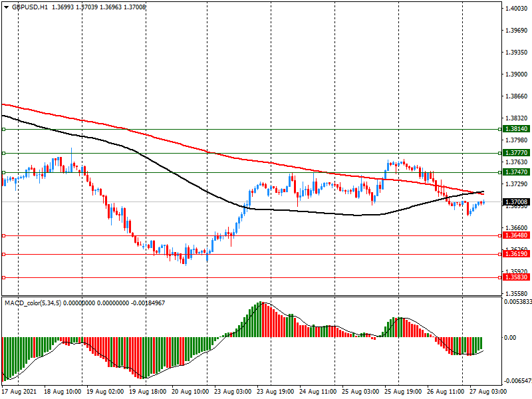Click MACD scale value 0.00
This screenshot has height=399, width=532.
(510, 338)
